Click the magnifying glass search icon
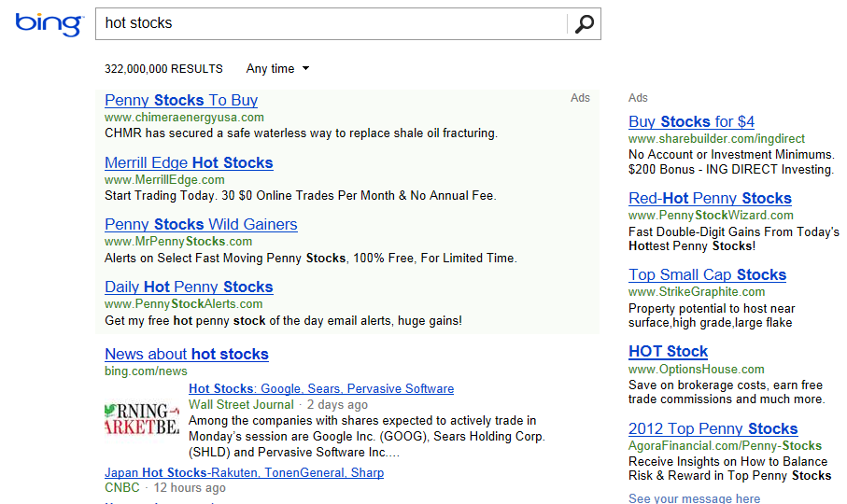 point(584,24)
